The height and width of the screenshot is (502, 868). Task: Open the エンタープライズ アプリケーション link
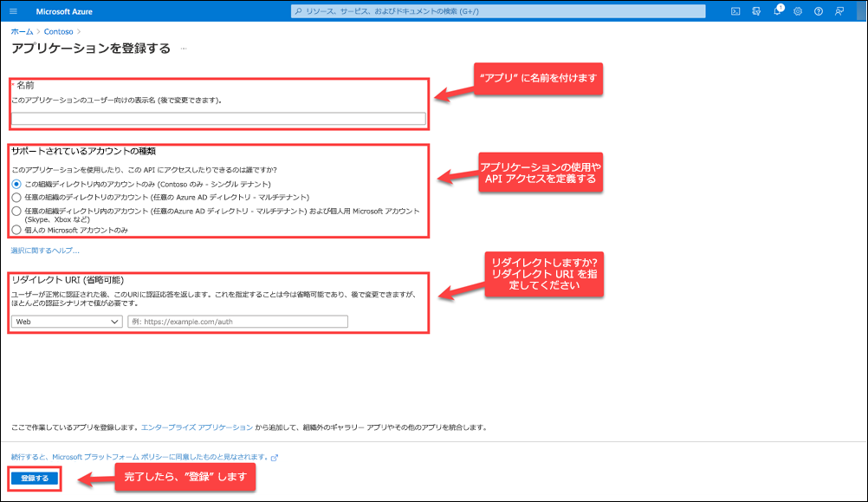click(197, 427)
